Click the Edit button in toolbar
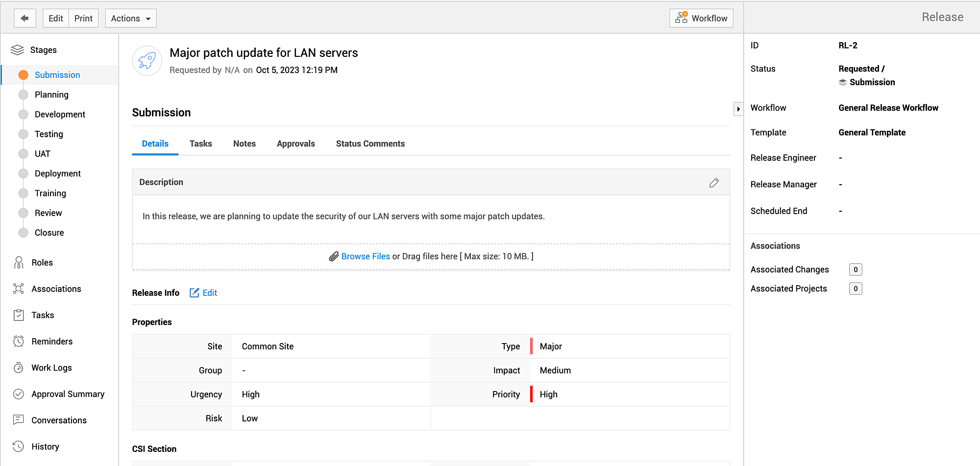Screen dimensions: 980x466 click(x=56, y=18)
